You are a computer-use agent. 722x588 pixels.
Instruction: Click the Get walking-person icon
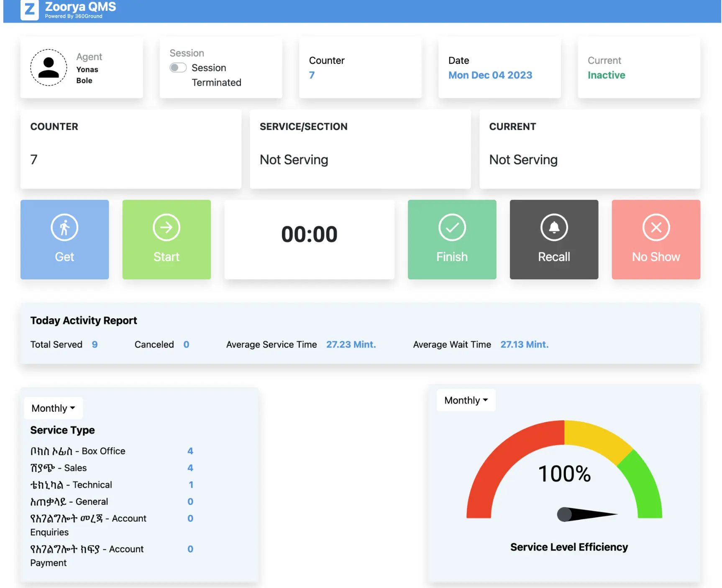[x=64, y=228]
